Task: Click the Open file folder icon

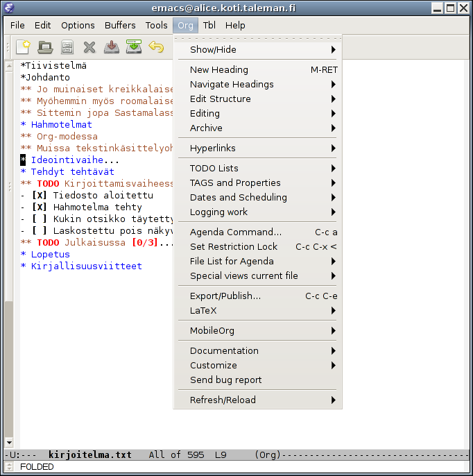Action: [45, 47]
